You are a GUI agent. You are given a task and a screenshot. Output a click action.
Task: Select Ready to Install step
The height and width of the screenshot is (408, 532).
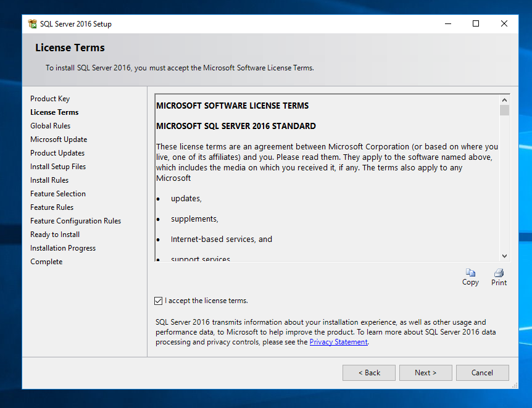[x=55, y=235]
